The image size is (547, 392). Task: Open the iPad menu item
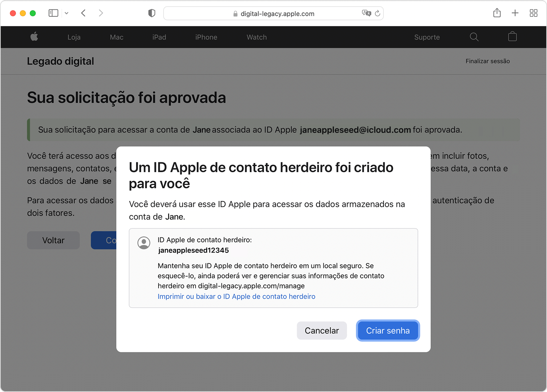click(159, 37)
